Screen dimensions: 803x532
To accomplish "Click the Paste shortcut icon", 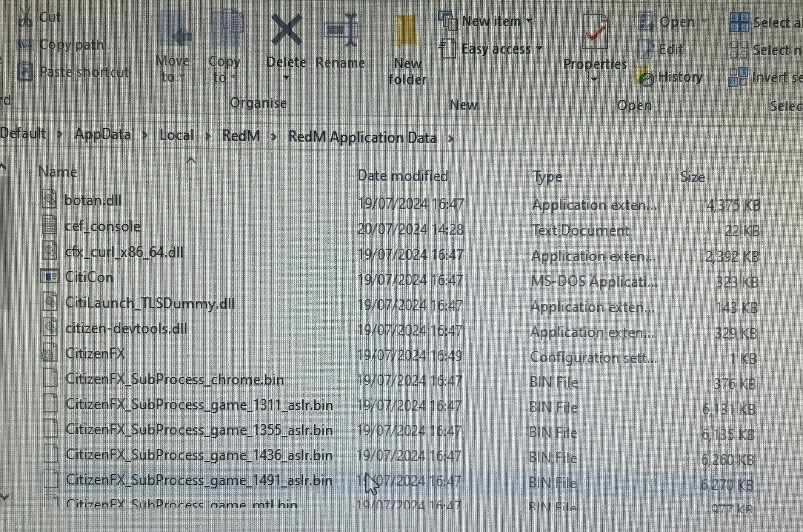I will [26, 72].
